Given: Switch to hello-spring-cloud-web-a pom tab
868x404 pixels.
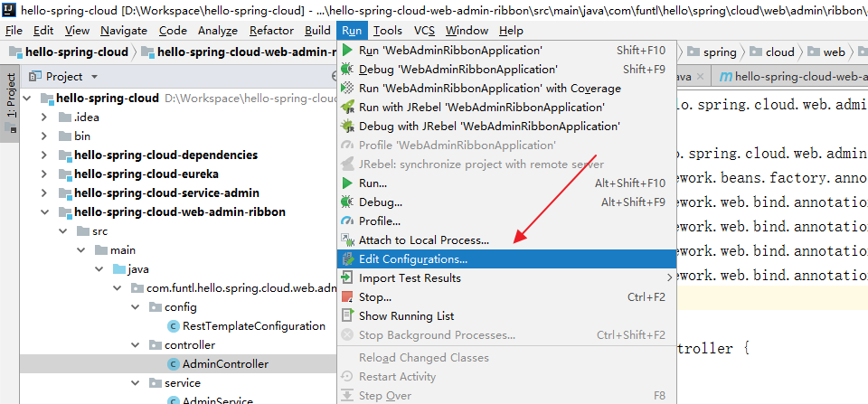Looking at the screenshot, I should point(792,77).
